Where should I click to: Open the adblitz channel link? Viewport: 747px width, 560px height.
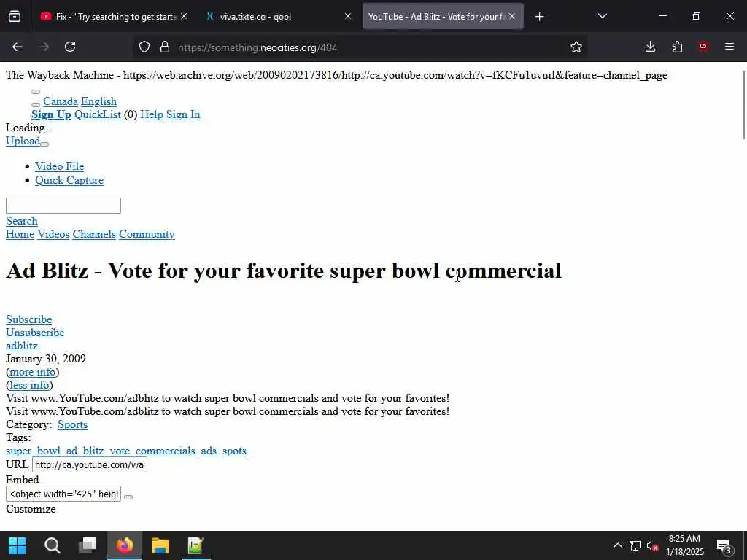(21, 346)
